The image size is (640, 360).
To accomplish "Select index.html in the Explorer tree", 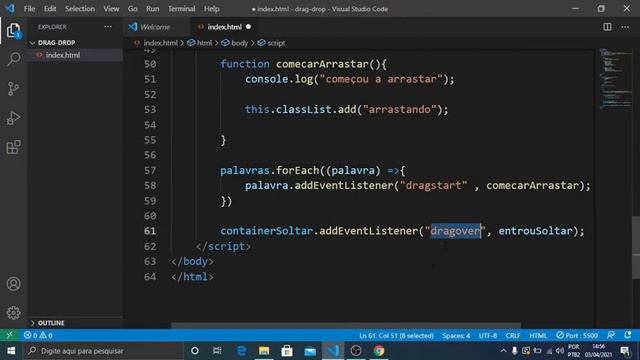I will coord(63,55).
